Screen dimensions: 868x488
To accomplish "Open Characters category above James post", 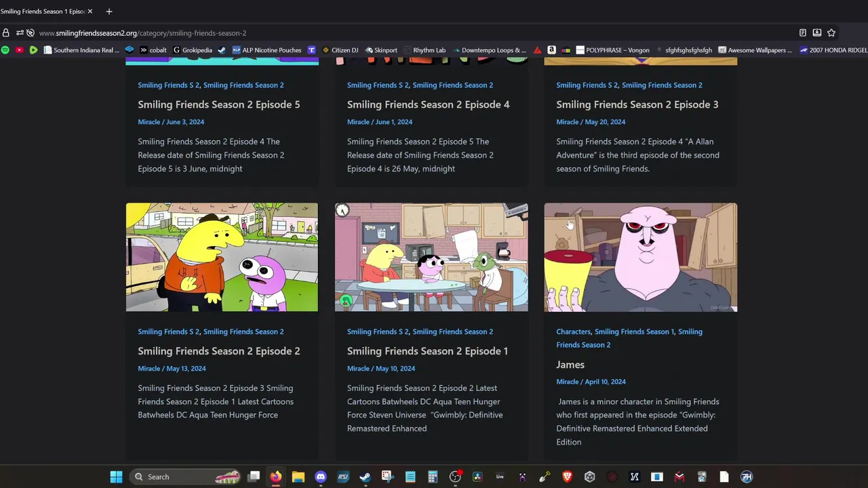I will pyautogui.click(x=573, y=331).
